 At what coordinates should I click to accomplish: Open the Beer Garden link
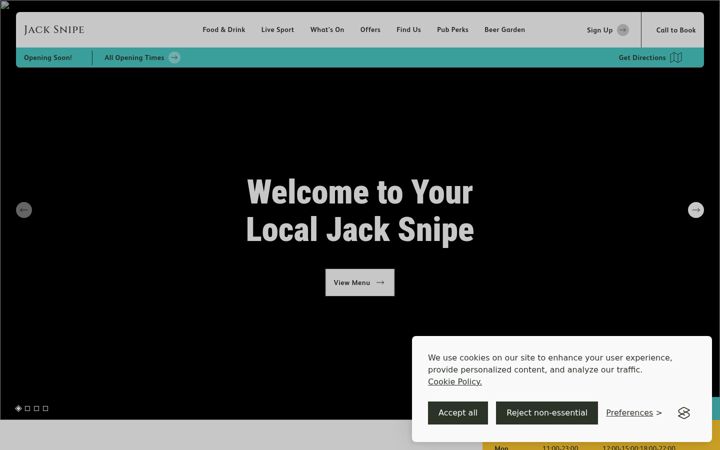[504, 30]
